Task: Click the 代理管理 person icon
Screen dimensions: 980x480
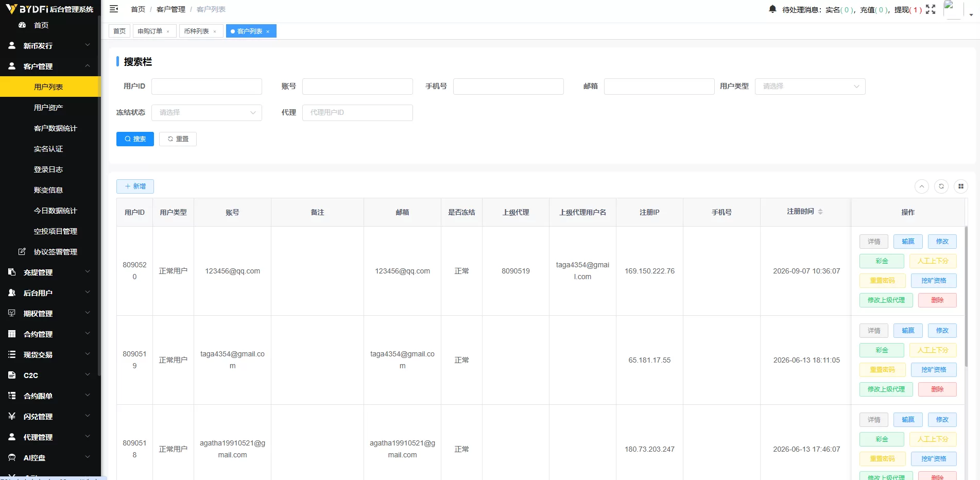Action: point(12,437)
